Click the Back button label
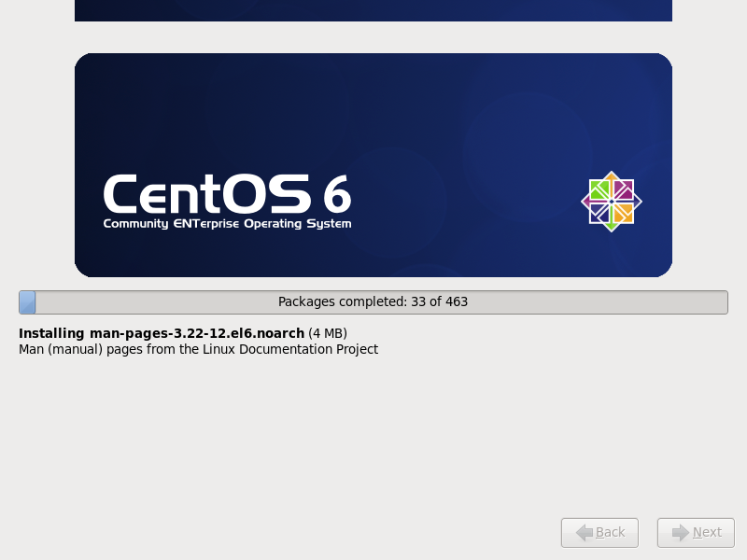This screenshot has width=747, height=560. click(611, 532)
